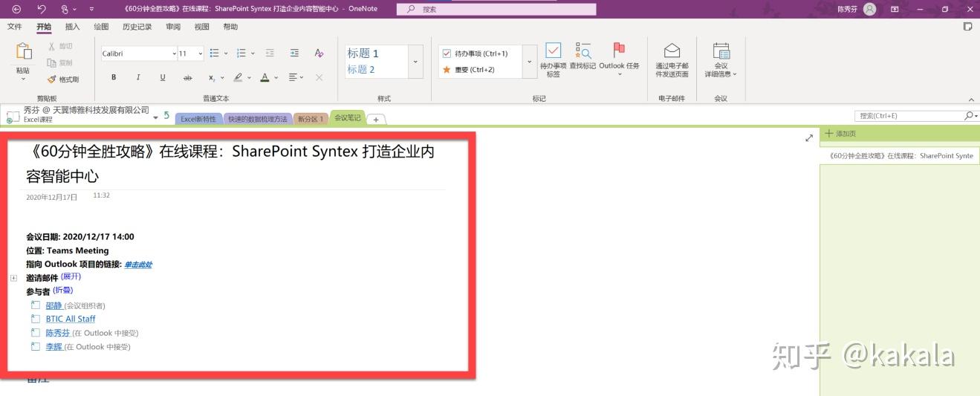The width and height of the screenshot is (980, 396).
Task: Open bullet list style arrow
Action: point(226,53)
